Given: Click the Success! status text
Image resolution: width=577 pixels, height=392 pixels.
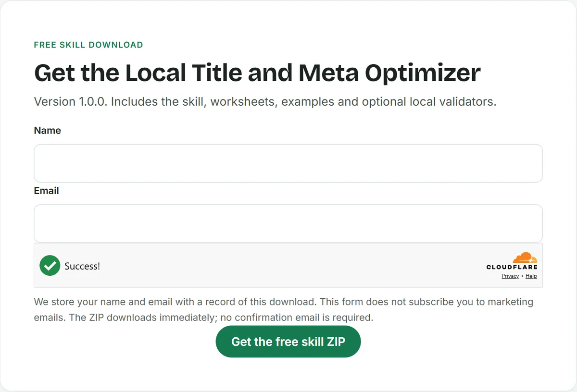Looking at the screenshot, I should (82, 266).
